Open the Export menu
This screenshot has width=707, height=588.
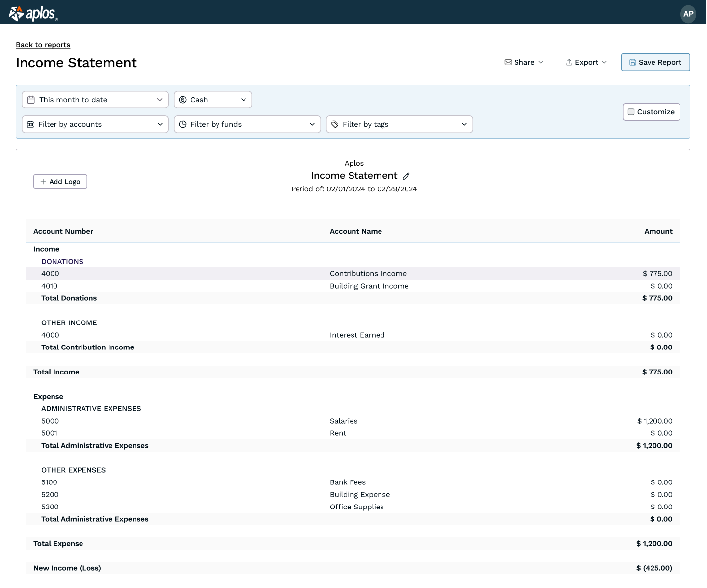click(x=586, y=62)
